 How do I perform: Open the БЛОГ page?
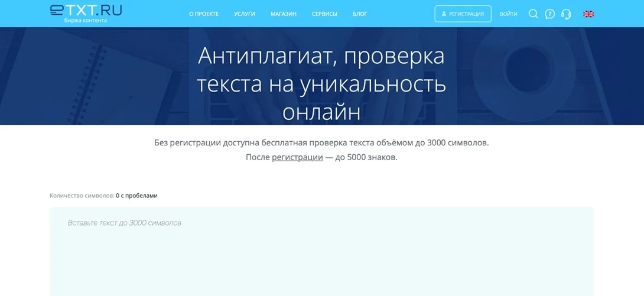pyautogui.click(x=360, y=14)
